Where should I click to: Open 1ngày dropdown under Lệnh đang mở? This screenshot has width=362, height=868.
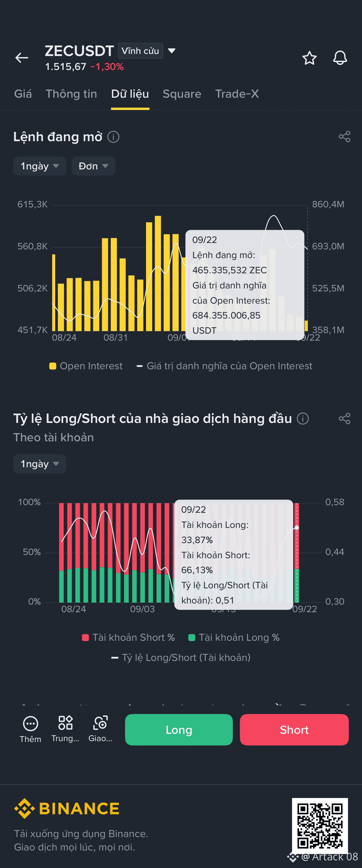click(40, 166)
